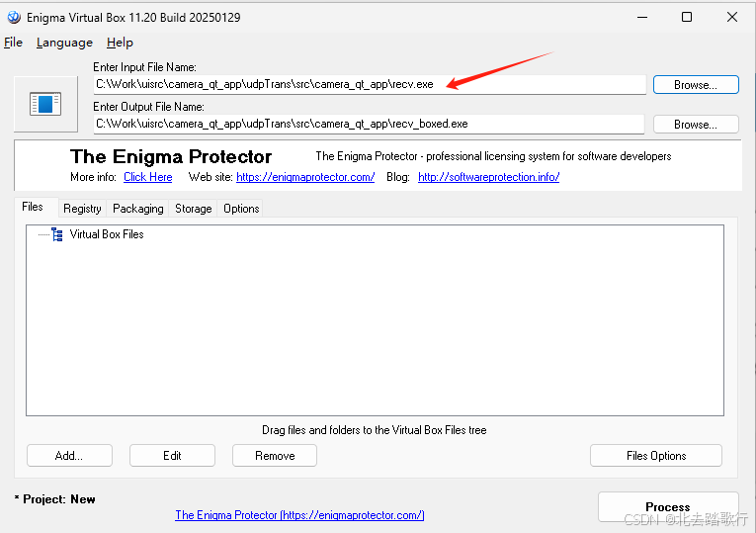Click Browse for the input file name

(x=696, y=85)
